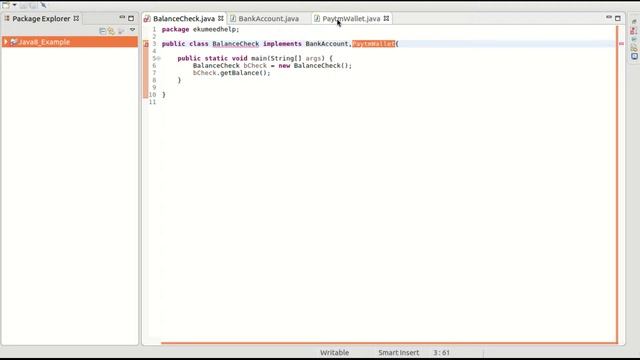Collapse all in Package Explorer toolbar
640x360 pixels.
coord(102,31)
